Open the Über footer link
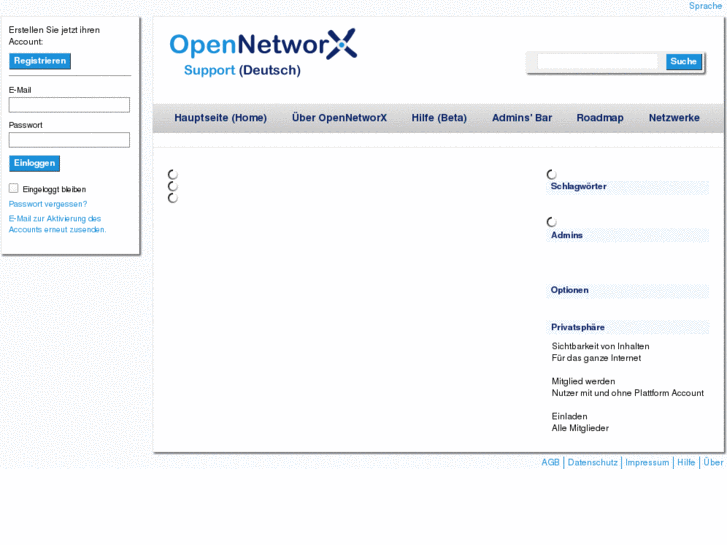The image size is (727, 545). tap(713, 462)
